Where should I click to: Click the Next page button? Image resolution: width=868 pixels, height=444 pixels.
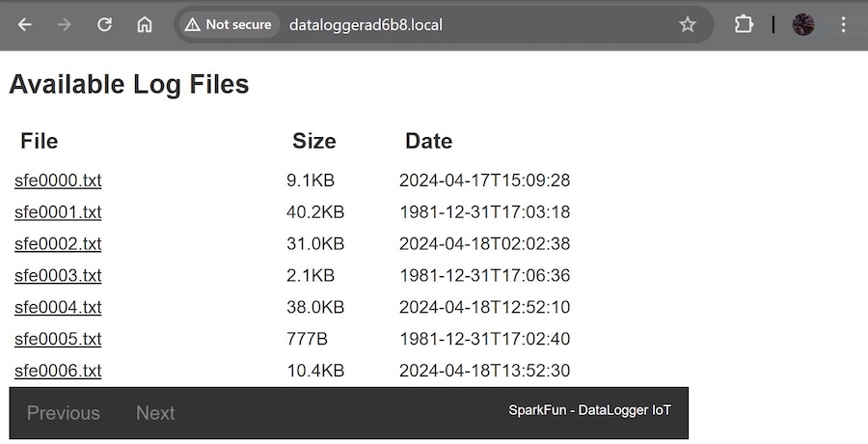coord(155,413)
